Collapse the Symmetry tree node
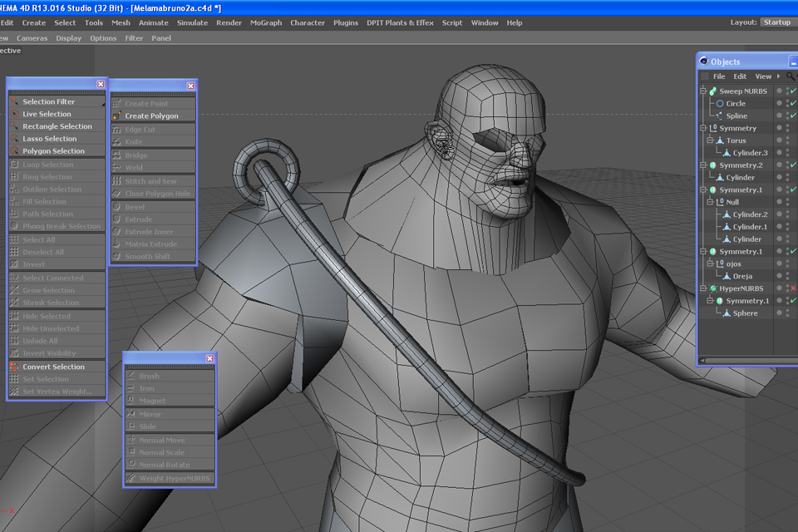 pyautogui.click(x=703, y=128)
